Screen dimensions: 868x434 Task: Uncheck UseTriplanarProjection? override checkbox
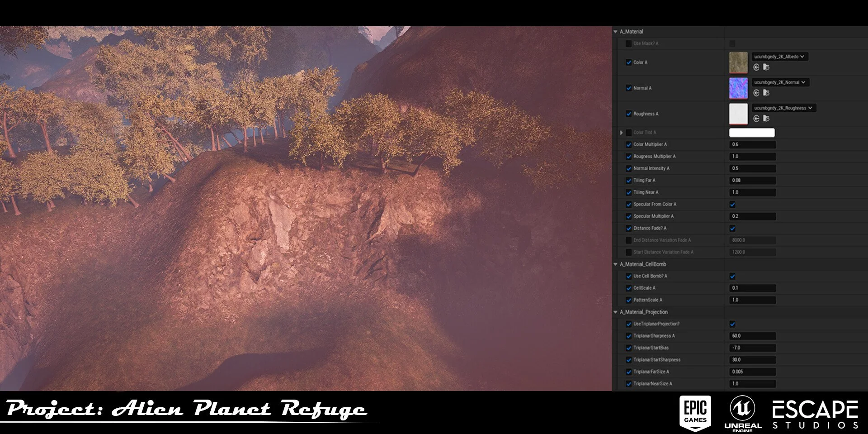(628, 324)
